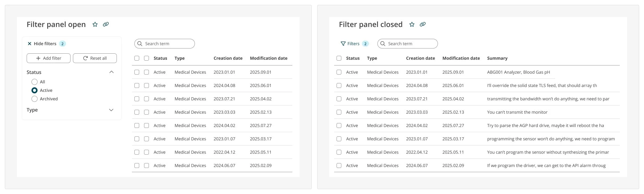
Task: Click the Add filter button
Action: point(48,58)
